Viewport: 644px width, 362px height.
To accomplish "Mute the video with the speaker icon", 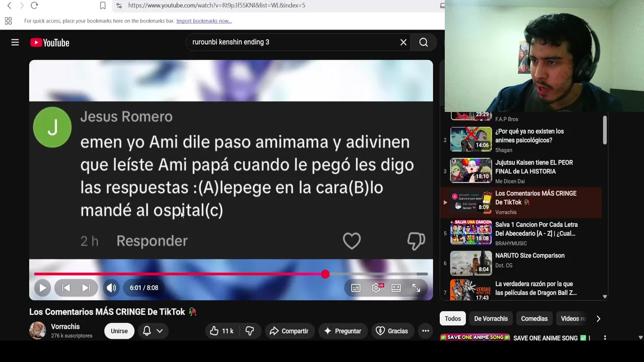I will (x=111, y=288).
